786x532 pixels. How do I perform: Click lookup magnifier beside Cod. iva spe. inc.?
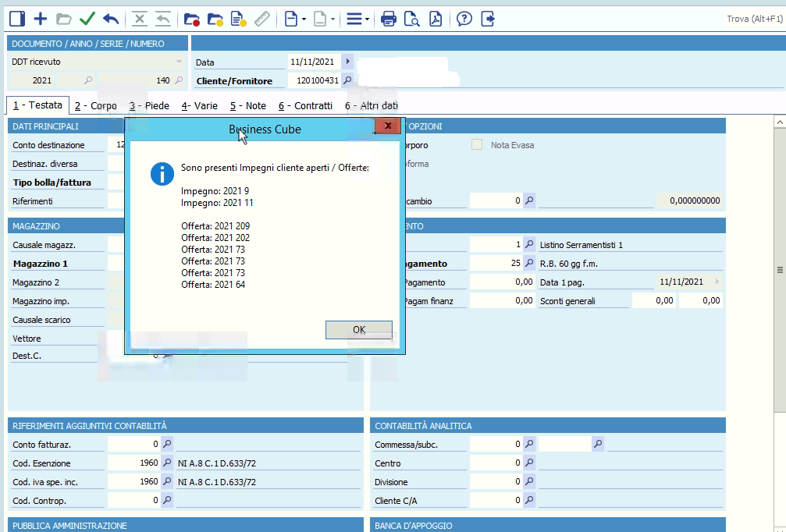click(168, 481)
